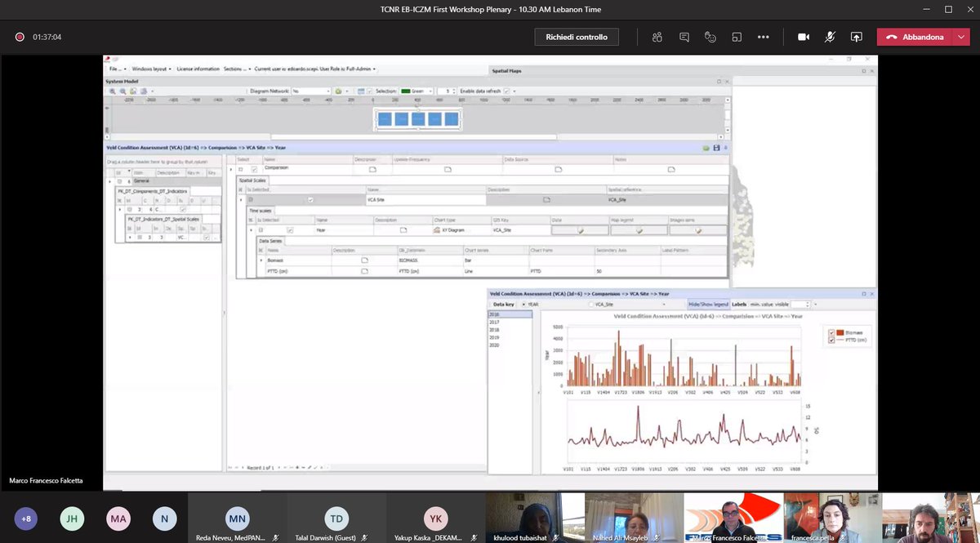
Task: Open the License information menu
Action: pos(198,69)
